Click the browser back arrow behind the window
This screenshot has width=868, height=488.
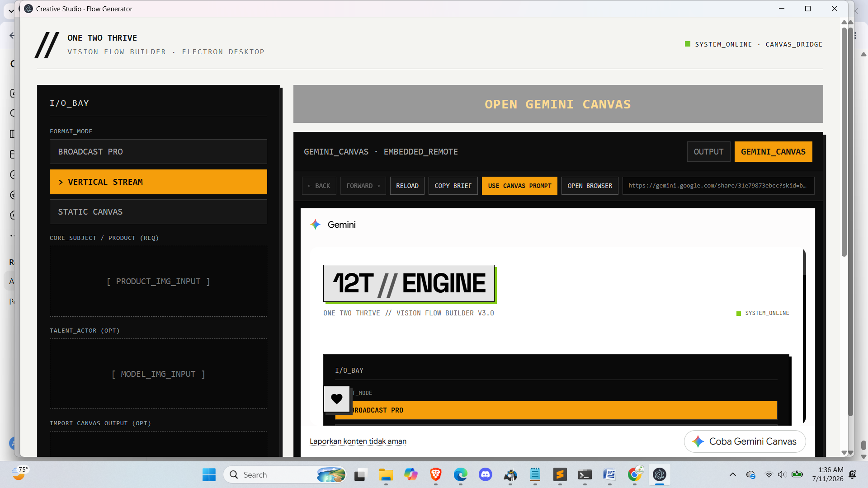coord(12,36)
